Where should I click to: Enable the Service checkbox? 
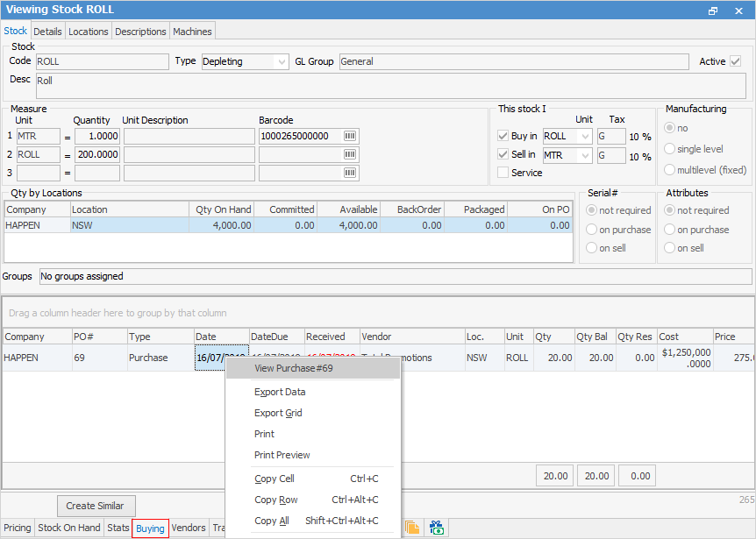click(503, 173)
